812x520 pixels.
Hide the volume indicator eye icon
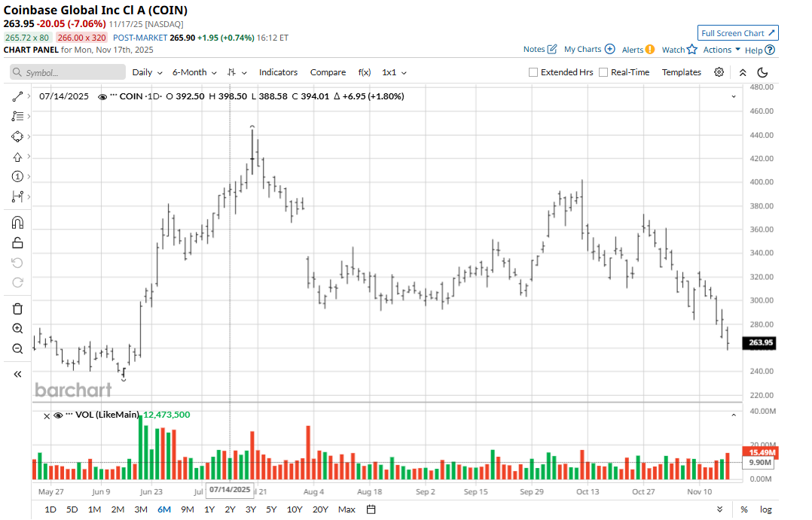pyautogui.click(x=59, y=415)
